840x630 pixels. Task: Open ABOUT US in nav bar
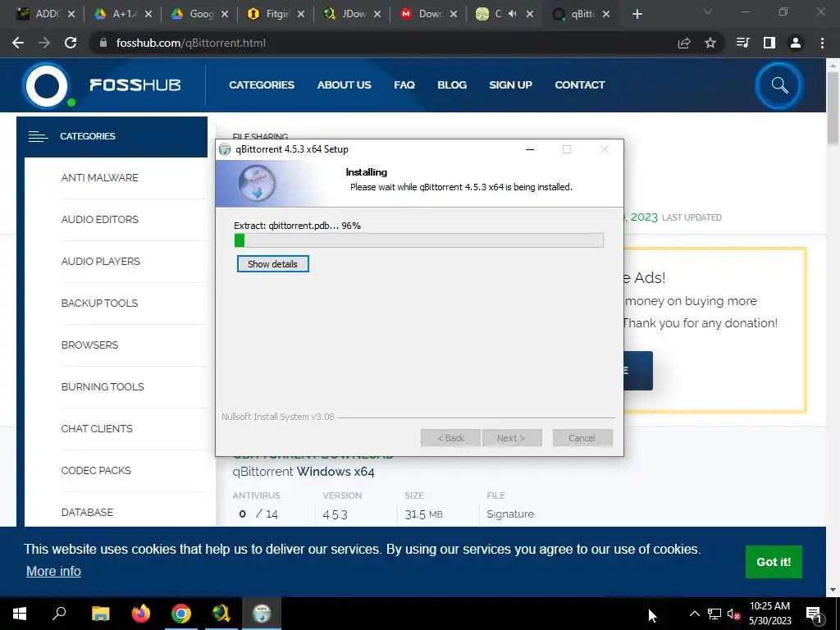pyautogui.click(x=344, y=84)
